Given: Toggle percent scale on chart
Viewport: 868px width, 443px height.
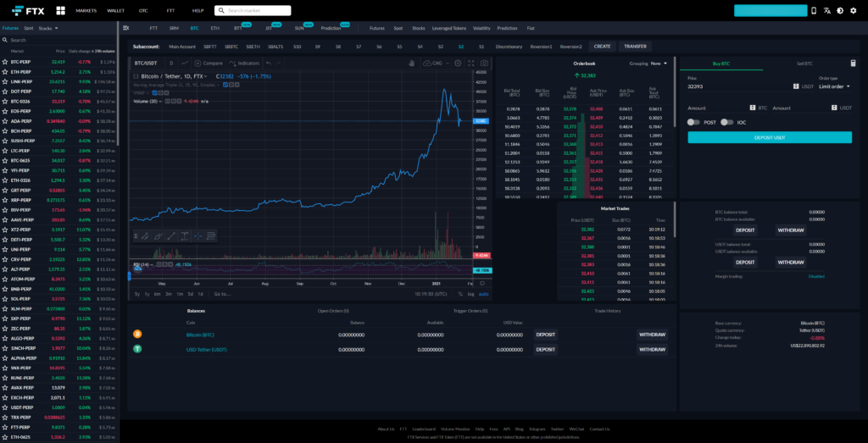Looking at the screenshot, I should (x=459, y=294).
